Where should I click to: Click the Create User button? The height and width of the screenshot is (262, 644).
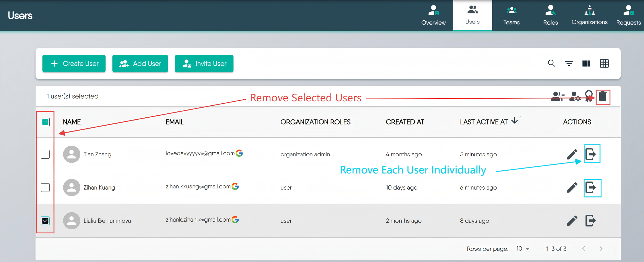click(x=74, y=64)
